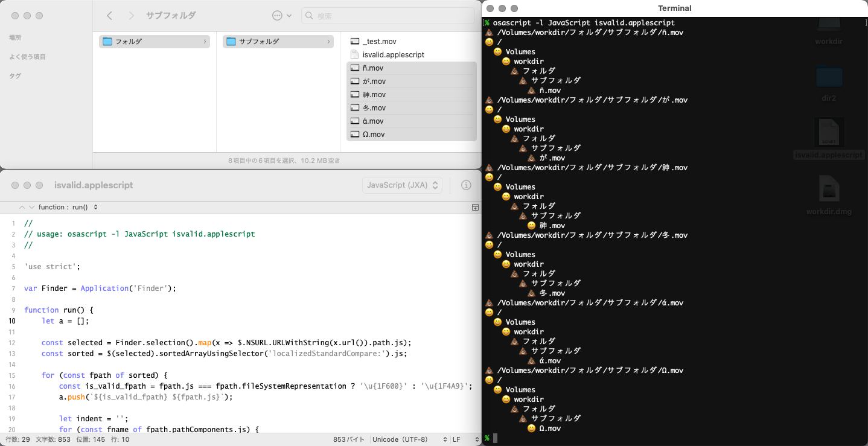Go back in the Finder window

point(109,16)
